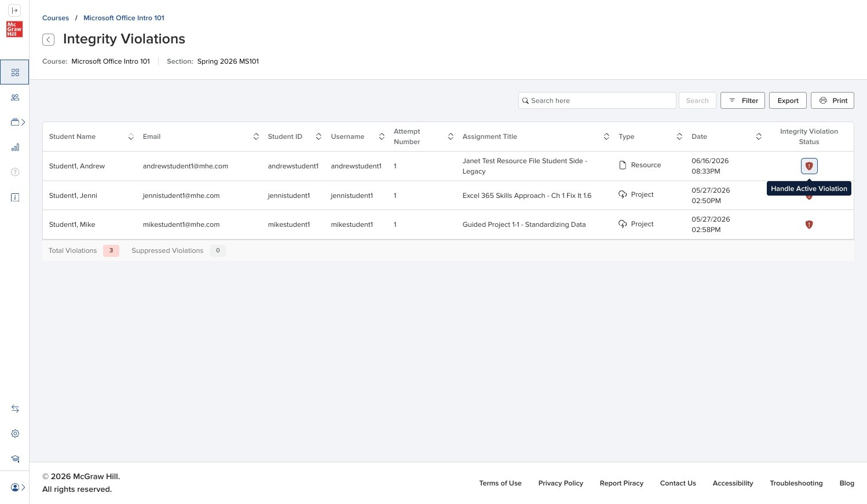Handle active violation for Student1, Andrew
Image resolution: width=867 pixels, height=504 pixels.
809,166
